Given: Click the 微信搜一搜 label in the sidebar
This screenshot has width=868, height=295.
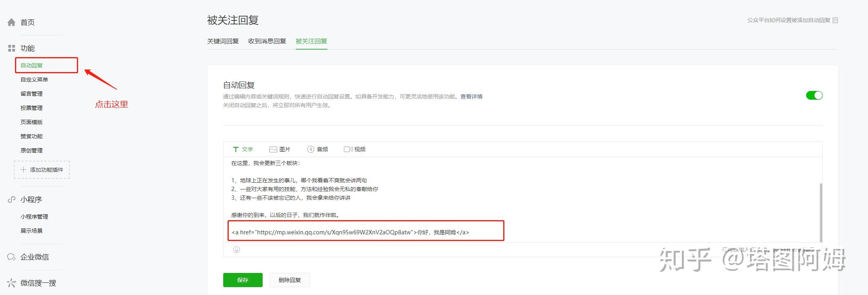Looking at the screenshot, I should (38, 283).
